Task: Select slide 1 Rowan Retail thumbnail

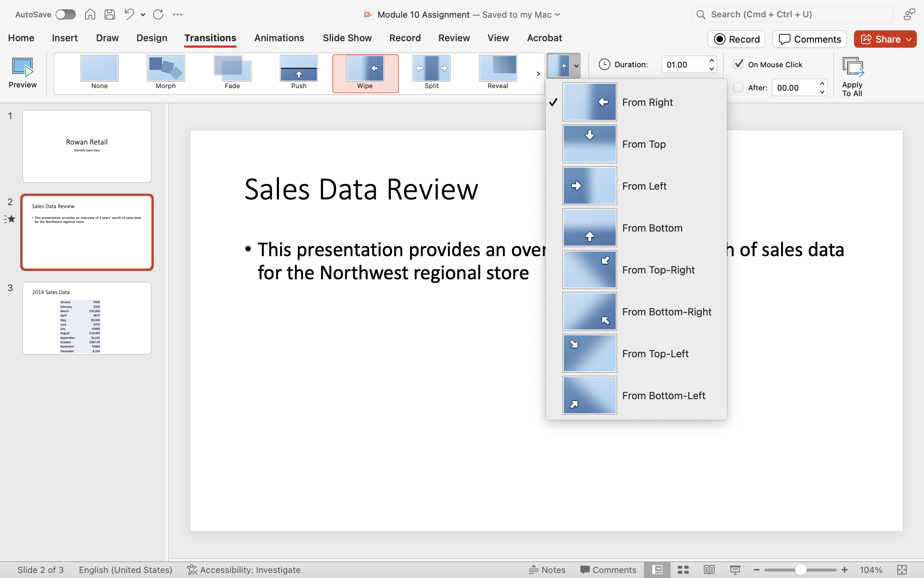Action: click(87, 146)
